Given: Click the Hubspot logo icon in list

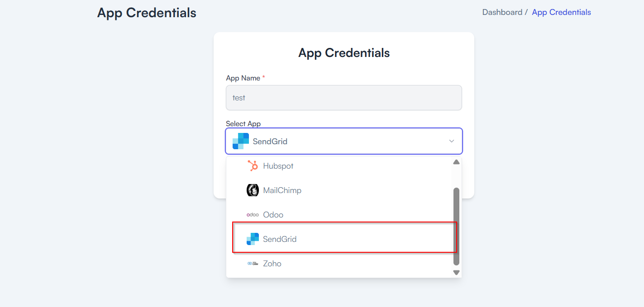Looking at the screenshot, I should point(253,166).
